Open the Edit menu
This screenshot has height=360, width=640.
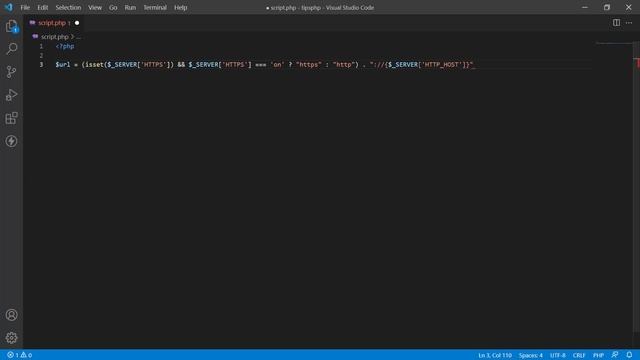[x=42, y=7]
